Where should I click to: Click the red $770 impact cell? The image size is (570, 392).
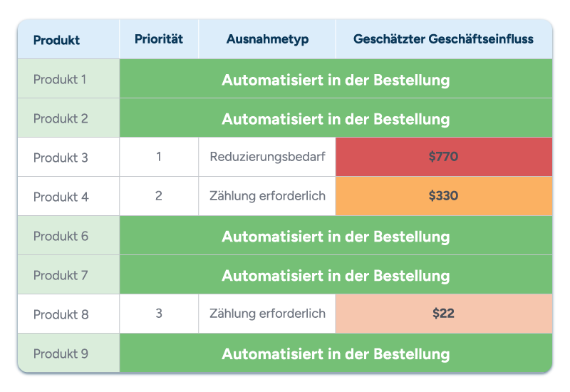coord(444,157)
